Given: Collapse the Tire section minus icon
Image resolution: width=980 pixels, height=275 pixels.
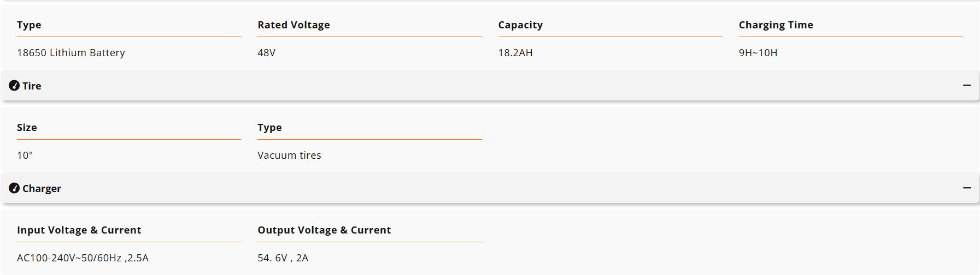Looking at the screenshot, I should click(x=967, y=85).
